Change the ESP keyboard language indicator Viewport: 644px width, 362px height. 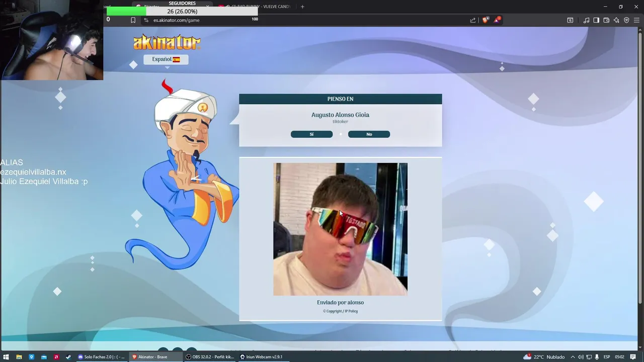point(607,357)
